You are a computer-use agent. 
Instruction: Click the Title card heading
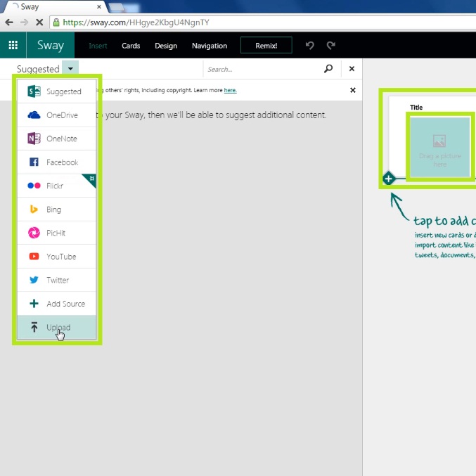[416, 108]
